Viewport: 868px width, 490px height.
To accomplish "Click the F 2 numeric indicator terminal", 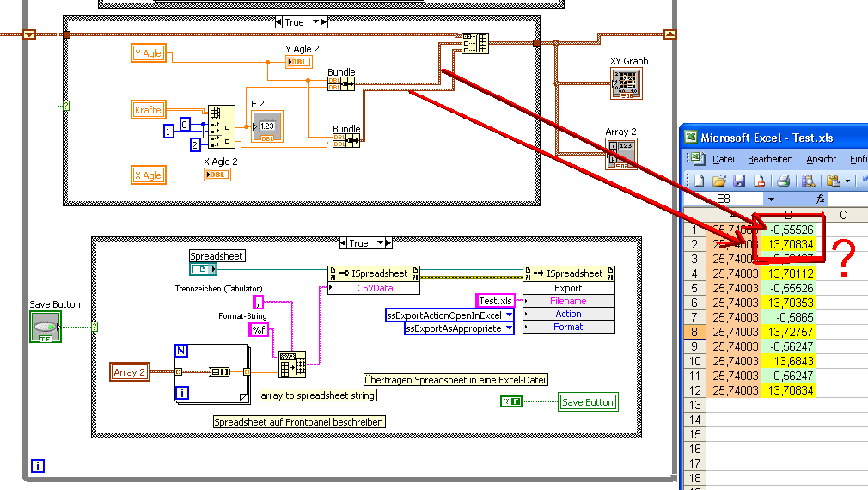I will 266,126.
